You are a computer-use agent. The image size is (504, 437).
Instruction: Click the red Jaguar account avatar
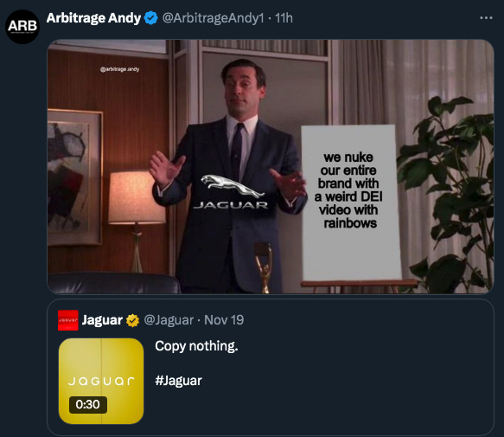[x=67, y=320]
